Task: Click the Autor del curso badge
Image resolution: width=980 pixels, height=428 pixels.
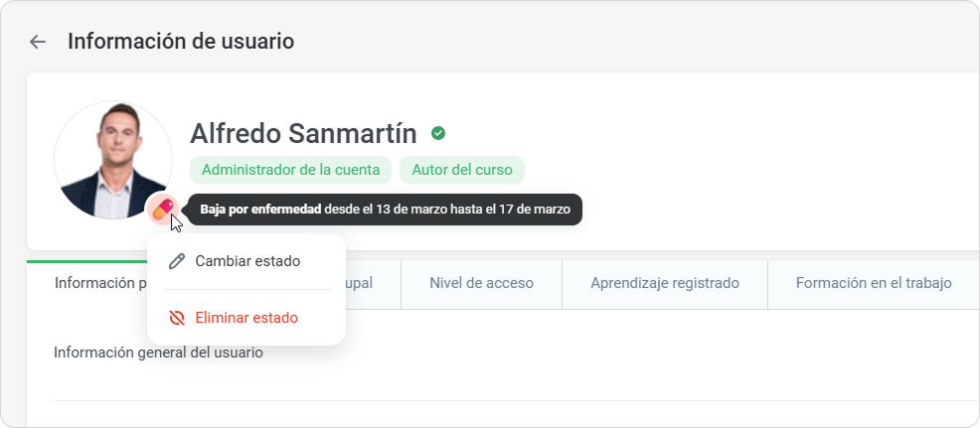Action: 461,170
